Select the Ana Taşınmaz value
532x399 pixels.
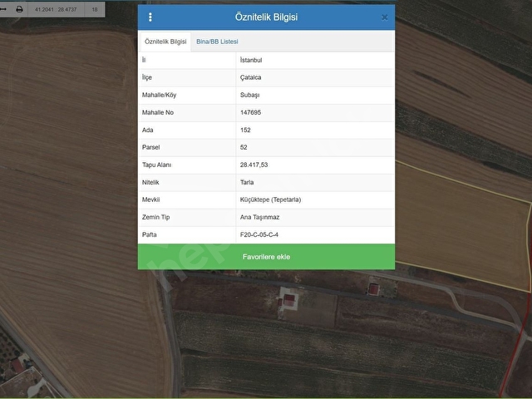point(259,217)
